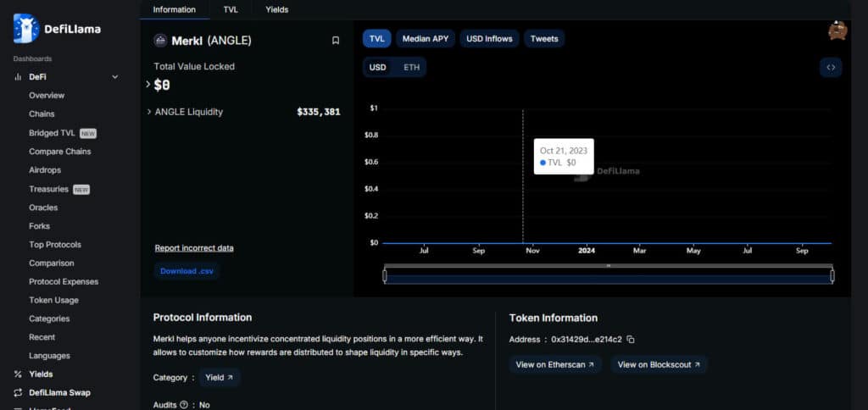Switch to the Yields tab
The height and width of the screenshot is (410, 868).
(277, 9)
